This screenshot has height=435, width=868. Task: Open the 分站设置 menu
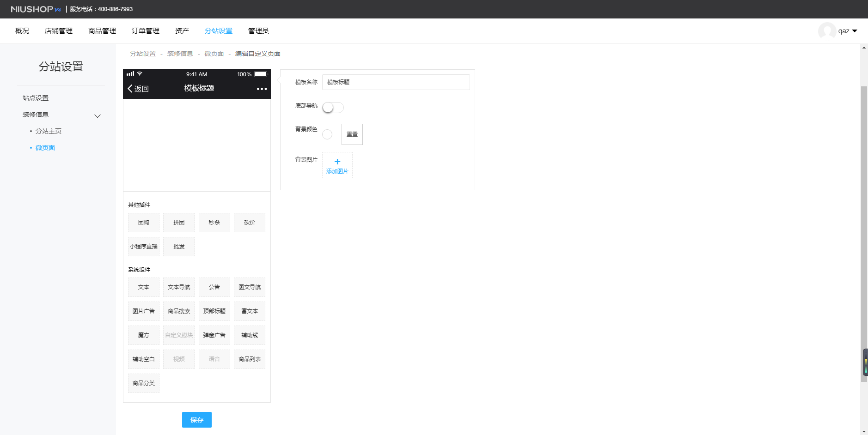point(219,31)
